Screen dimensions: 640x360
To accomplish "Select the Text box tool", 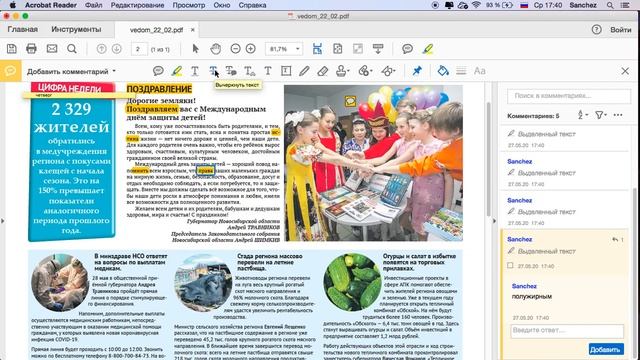I will click(286, 71).
